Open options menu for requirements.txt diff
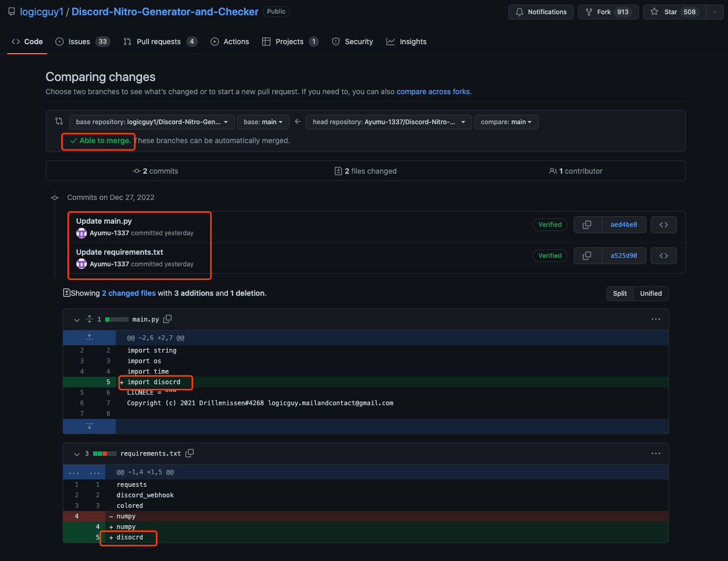The image size is (728, 561). pyautogui.click(x=655, y=453)
